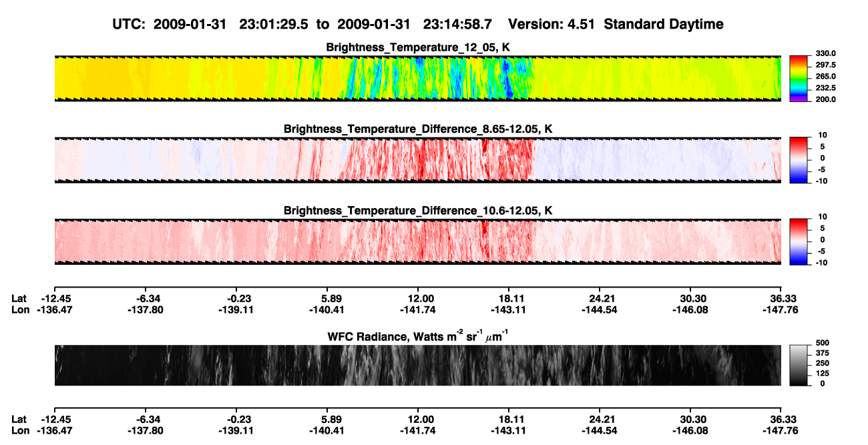Click the 265.0 color bar label
Viewport: 868px width, 445px height.
(825, 76)
